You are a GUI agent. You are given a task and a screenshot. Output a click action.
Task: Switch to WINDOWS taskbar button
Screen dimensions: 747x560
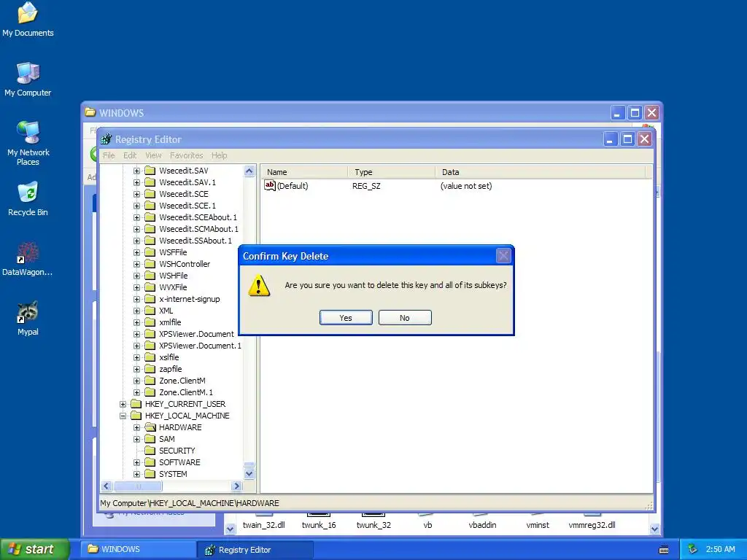pos(138,549)
